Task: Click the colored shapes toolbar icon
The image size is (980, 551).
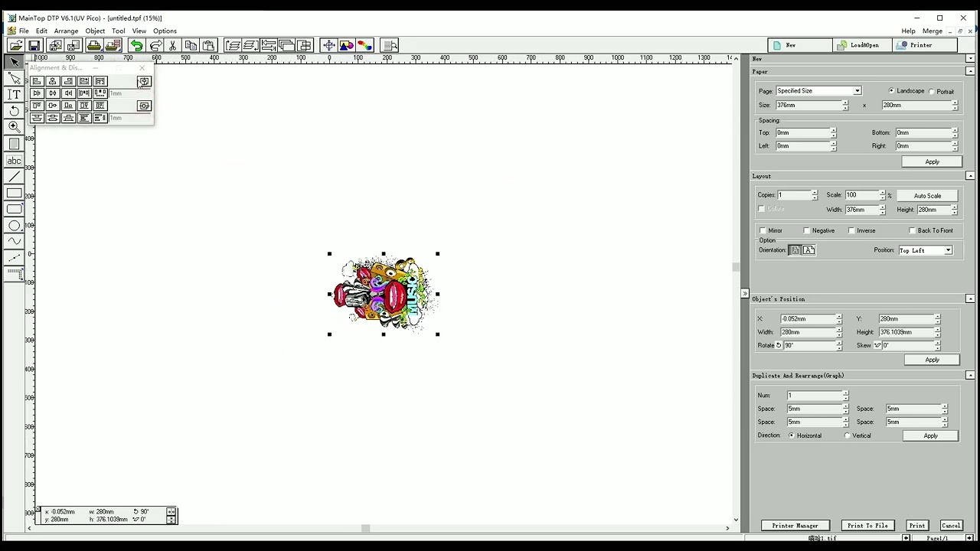Action: click(x=347, y=46)
